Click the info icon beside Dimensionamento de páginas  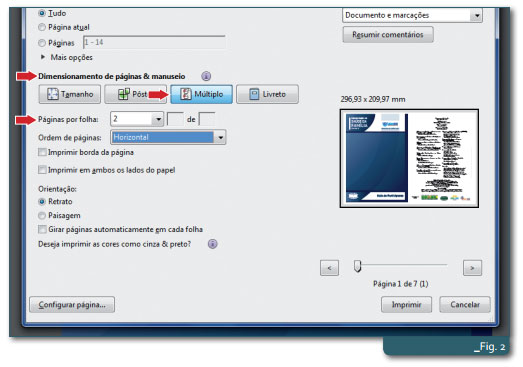tap(206, 76)
